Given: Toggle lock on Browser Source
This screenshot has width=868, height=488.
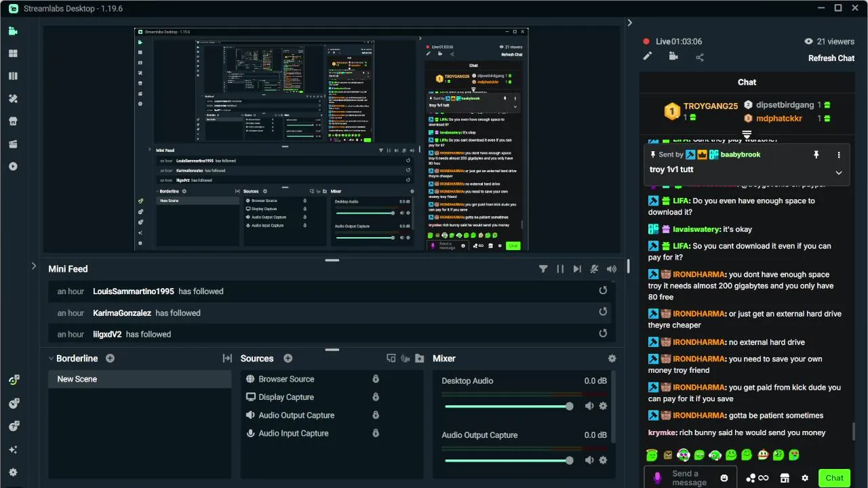Looking at the screenshot, I should (x=376, y=379).
